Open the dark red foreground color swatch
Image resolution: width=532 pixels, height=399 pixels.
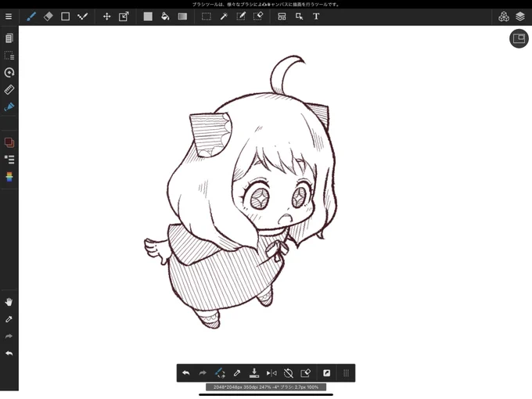[x=9, y=142]
